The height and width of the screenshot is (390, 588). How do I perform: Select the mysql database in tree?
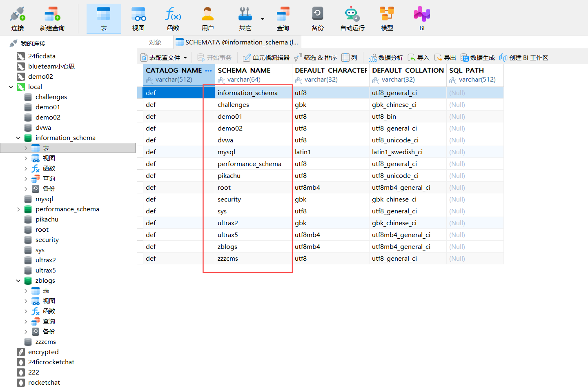[x=44, y=199]
